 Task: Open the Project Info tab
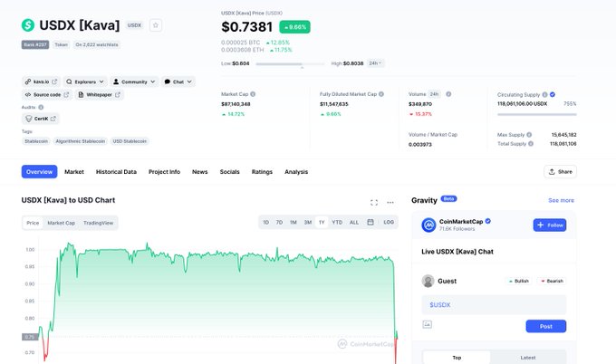click(164, 172)
